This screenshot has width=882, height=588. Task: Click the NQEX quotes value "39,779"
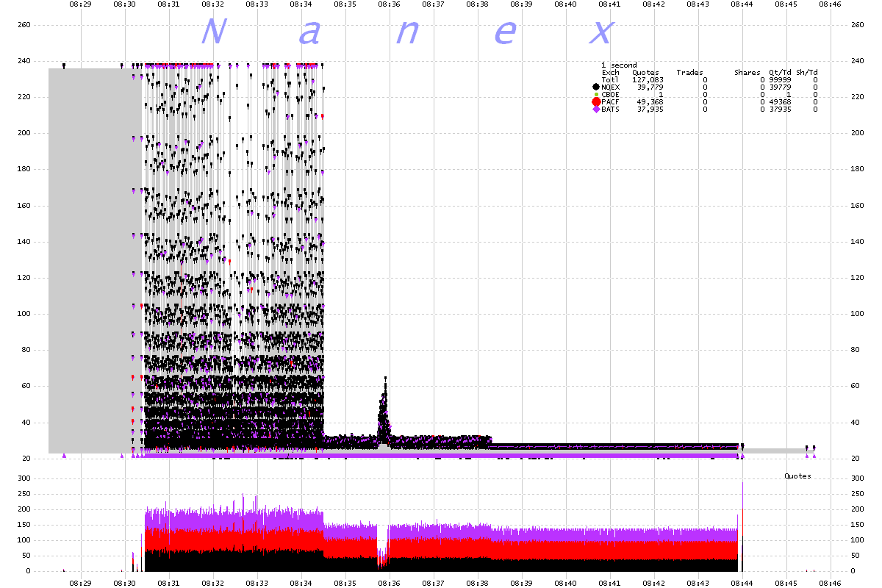coord(650,87)
